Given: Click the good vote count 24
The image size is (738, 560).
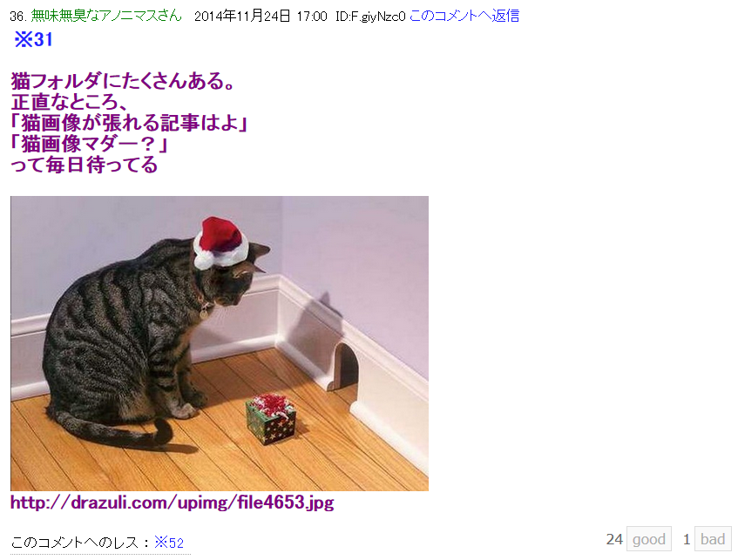Looking at the screenshot, I should tap(614, 539).
